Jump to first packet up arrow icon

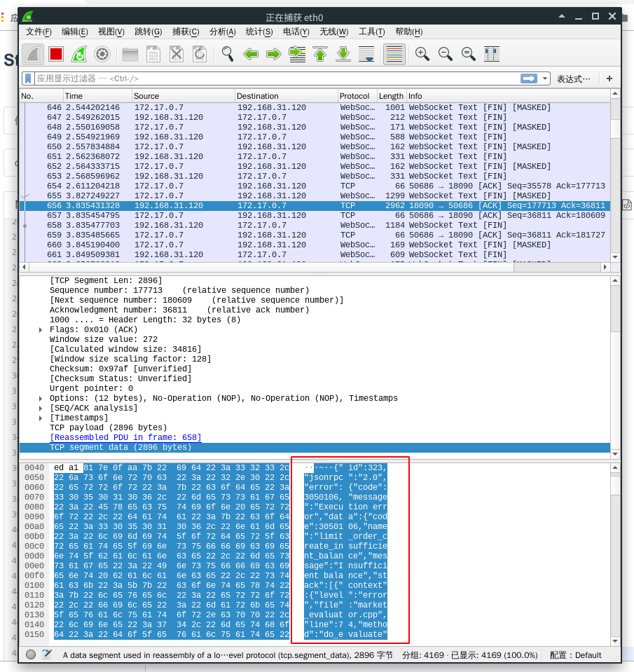coord(320,55)
